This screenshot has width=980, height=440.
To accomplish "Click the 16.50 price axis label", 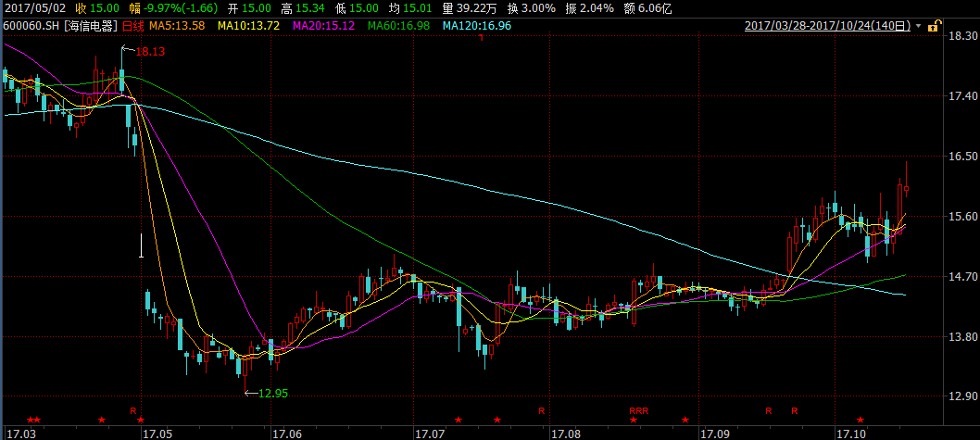I will [962, 157].
